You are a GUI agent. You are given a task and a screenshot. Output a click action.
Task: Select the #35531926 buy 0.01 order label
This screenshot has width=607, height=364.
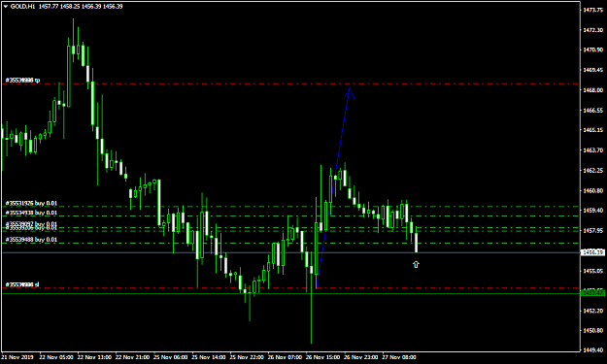[x=31, y=203]
